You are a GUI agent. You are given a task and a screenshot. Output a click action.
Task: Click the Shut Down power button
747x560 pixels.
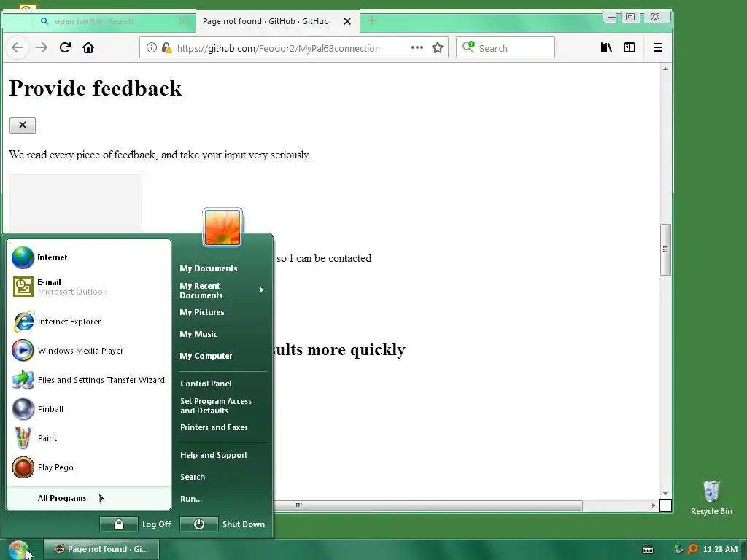(x=199, y=524)
